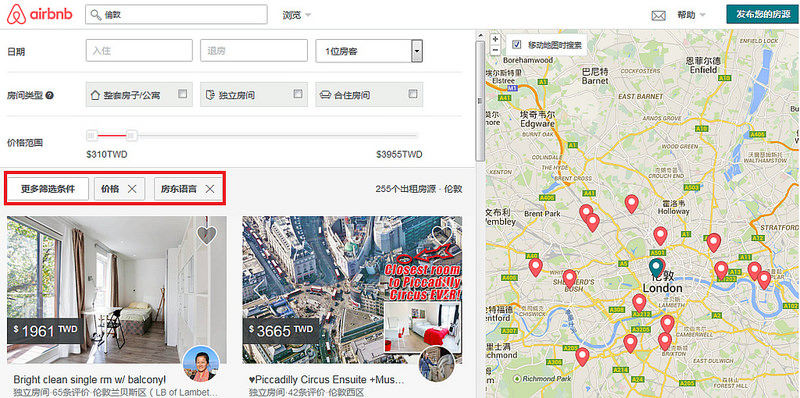Click the $310TWD minimum price label
This screenshot has height=398, width=800.
107,155
